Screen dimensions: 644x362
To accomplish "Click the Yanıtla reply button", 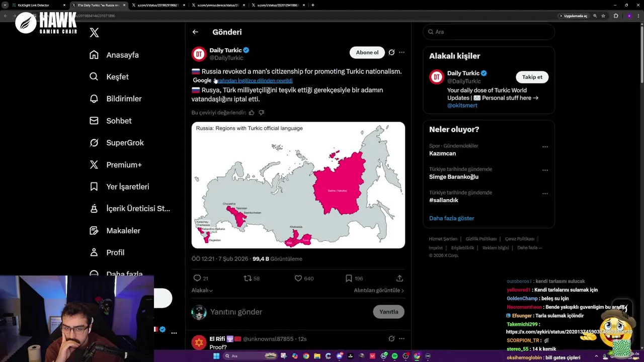I will tap(388, 312).
